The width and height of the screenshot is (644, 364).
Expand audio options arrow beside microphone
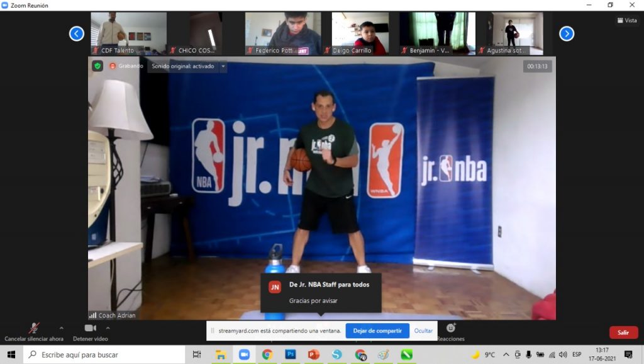pyautogui.click(x=61, y=328)
